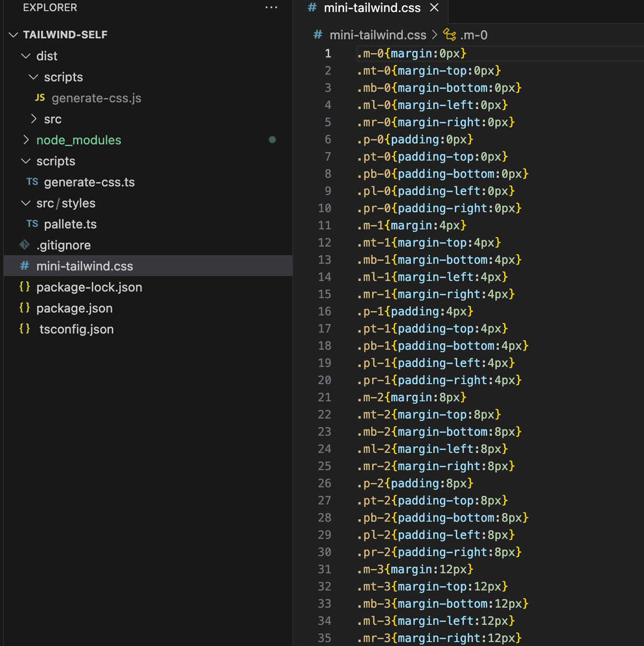Viewport: 644px width, 646px height.
Task: Click the JS icon beside generate-css.js
Action: point(40,98)
